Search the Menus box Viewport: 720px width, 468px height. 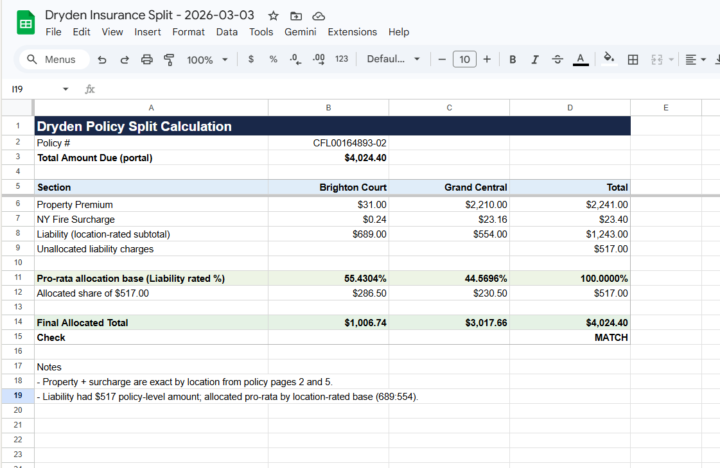54,59
